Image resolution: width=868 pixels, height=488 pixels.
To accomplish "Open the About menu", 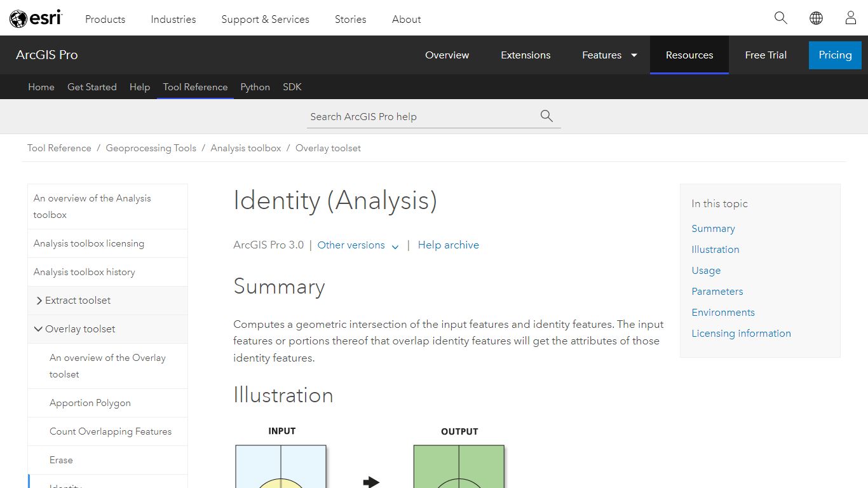I will (x=407, y=19).
